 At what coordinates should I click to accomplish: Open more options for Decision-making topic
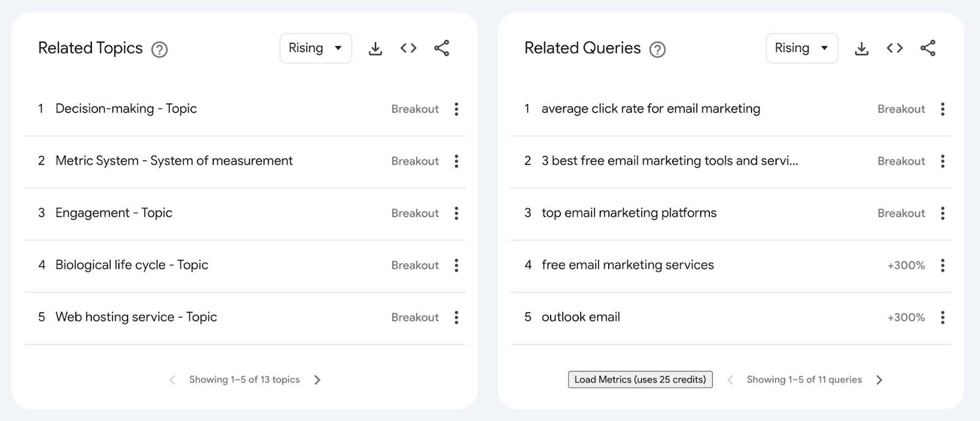point(456,109)
